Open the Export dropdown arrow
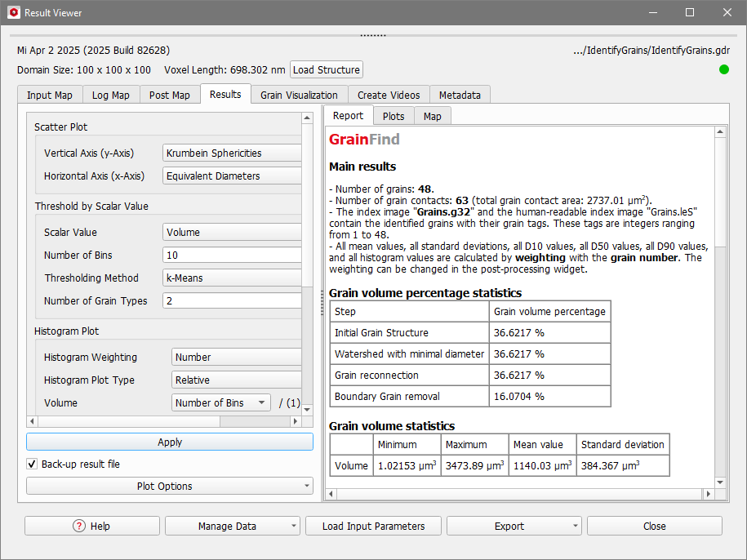This screenshot has width=747, height=560. [575, 526]
